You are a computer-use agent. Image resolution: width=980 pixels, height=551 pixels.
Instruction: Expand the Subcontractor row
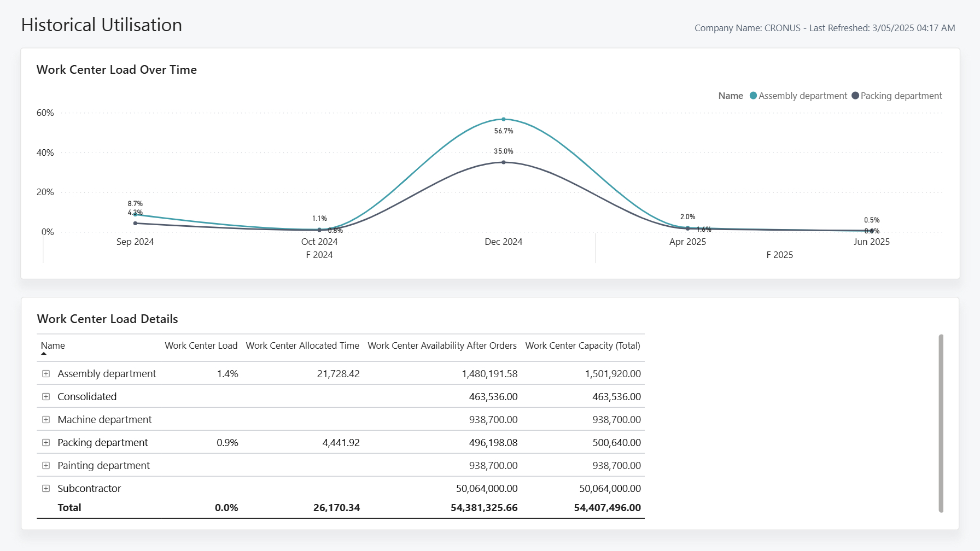pos(46,488)
